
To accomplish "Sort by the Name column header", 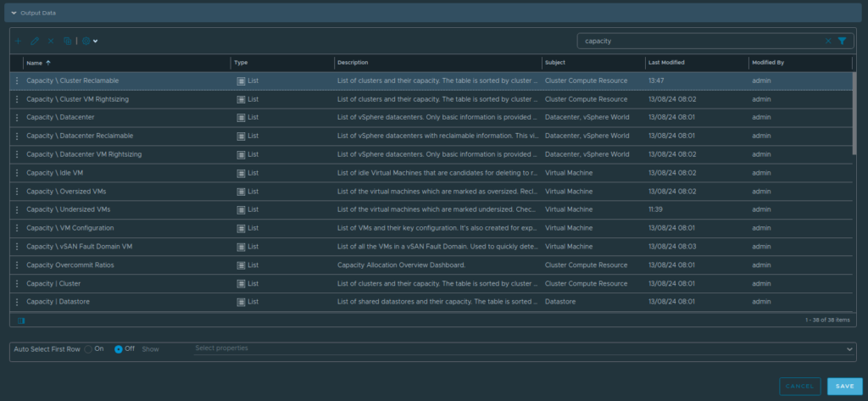I will click(x=34, y=63).
